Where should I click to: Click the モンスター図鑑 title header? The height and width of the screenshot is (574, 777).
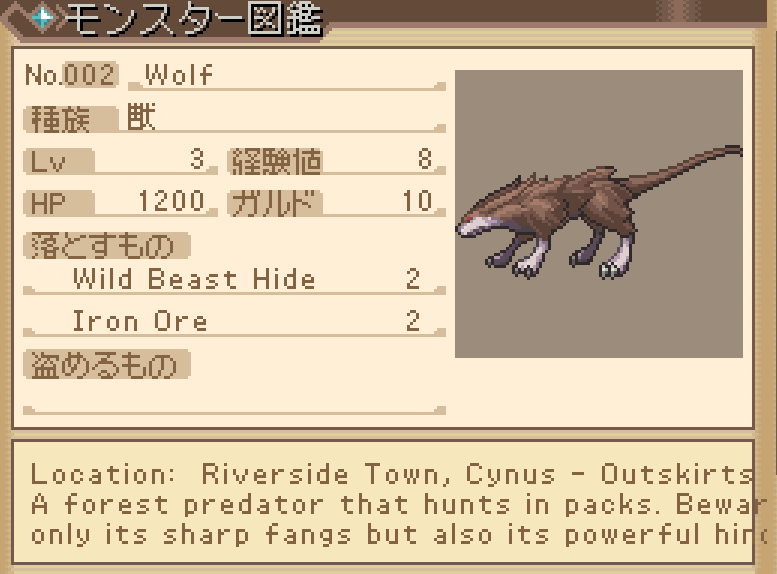[x=193, y=19]
